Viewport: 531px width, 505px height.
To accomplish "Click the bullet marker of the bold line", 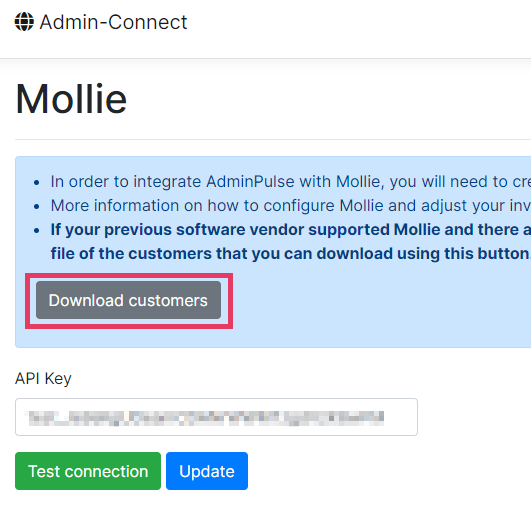I will 37,231.
